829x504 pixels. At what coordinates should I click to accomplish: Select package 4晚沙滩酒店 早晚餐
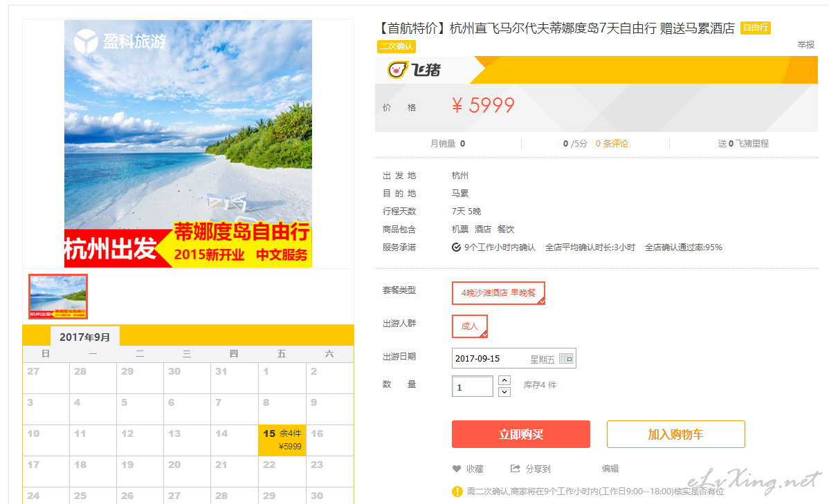(498, 293)
